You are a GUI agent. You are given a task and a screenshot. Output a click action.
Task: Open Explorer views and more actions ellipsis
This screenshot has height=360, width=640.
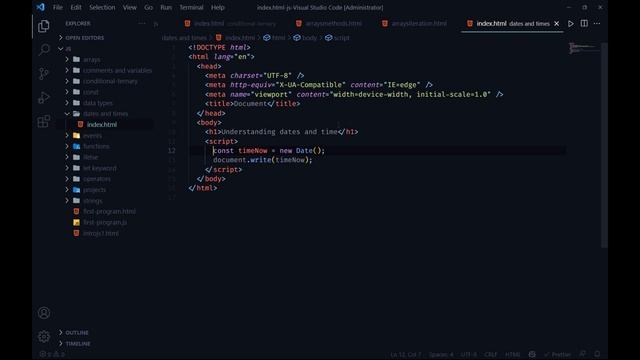(x=142, y=24)
